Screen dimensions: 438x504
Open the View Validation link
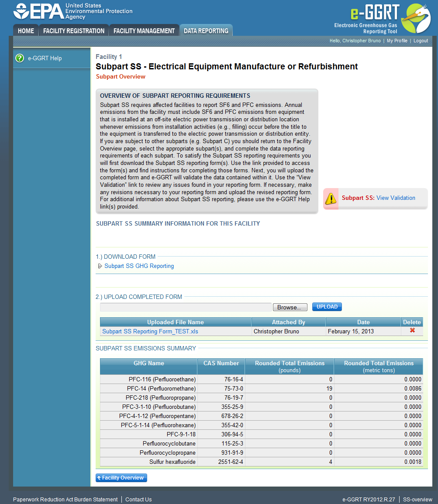coord(396,198)
